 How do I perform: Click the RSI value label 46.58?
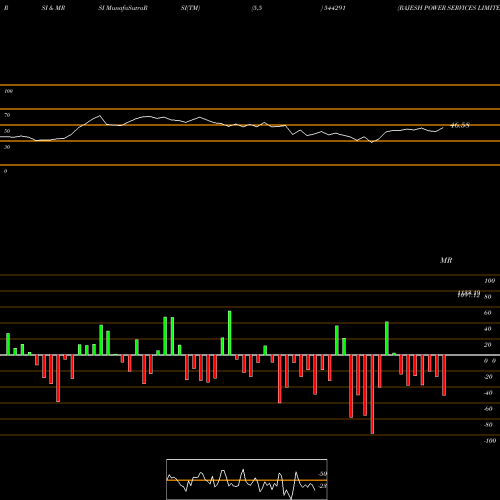tap(460, 125)
